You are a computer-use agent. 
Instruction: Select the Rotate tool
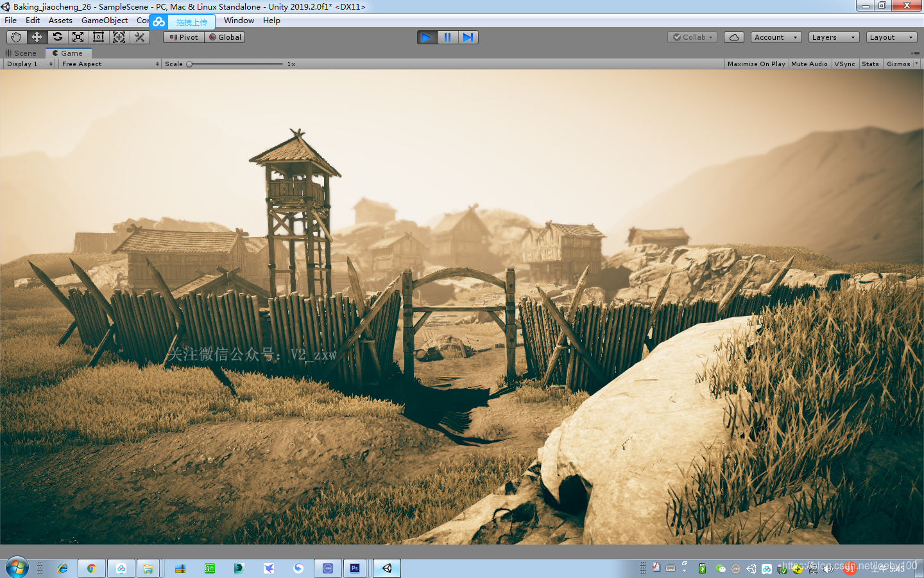click(x=57, y=37)
